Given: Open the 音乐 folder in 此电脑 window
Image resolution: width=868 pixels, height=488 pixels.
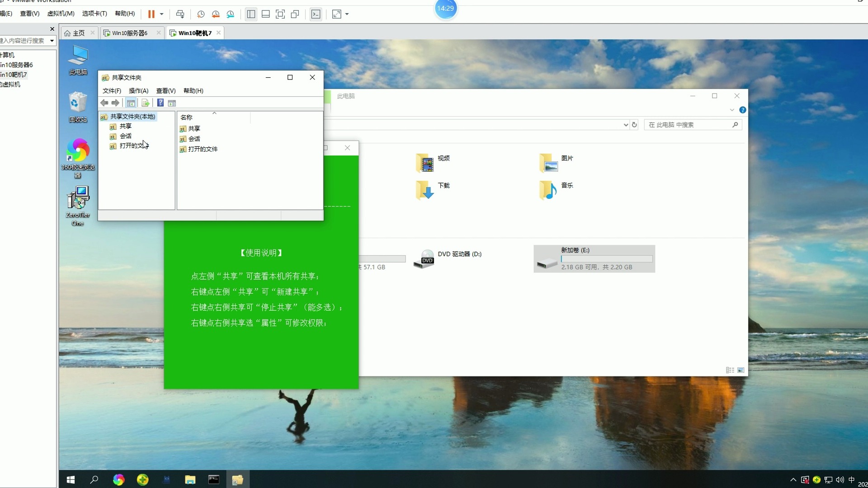Looking at the screenshot, I should tap(557, 190).
